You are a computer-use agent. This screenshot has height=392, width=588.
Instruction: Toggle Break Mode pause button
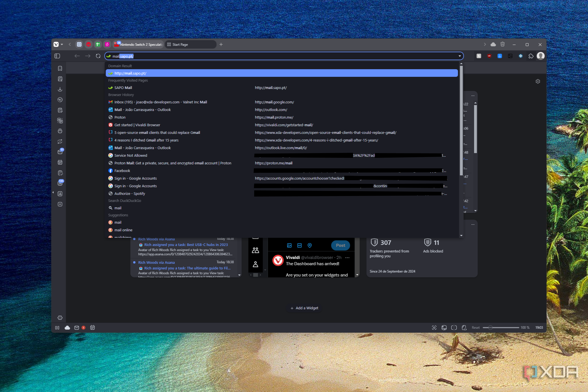tap(57, 328)
